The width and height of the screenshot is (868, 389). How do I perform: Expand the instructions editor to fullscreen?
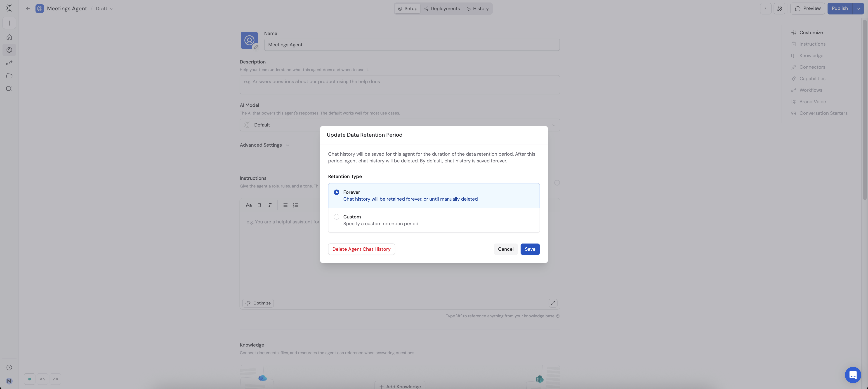tap(553, 303)
